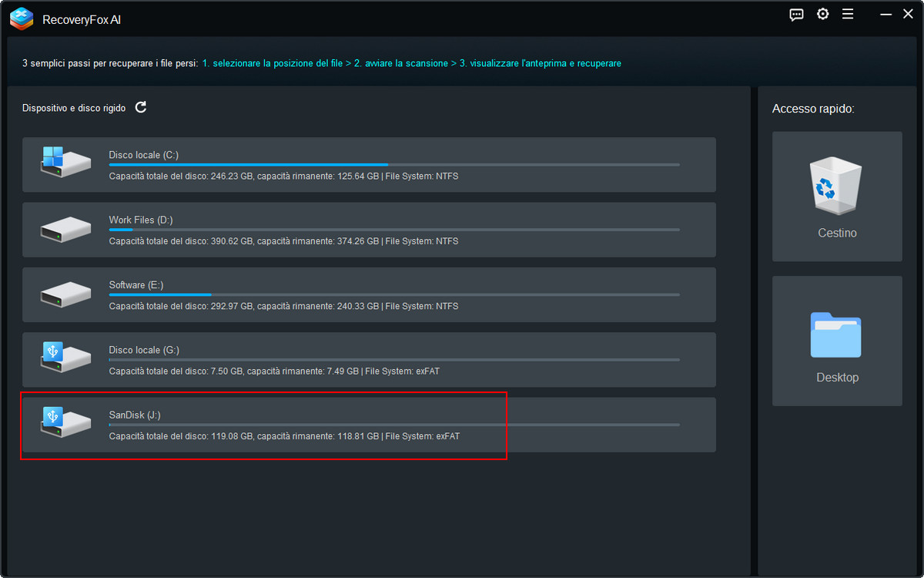Click the RecoveryFox AI logo icon
The height and width of the screenshot is (578, 924).
[22, 18]
